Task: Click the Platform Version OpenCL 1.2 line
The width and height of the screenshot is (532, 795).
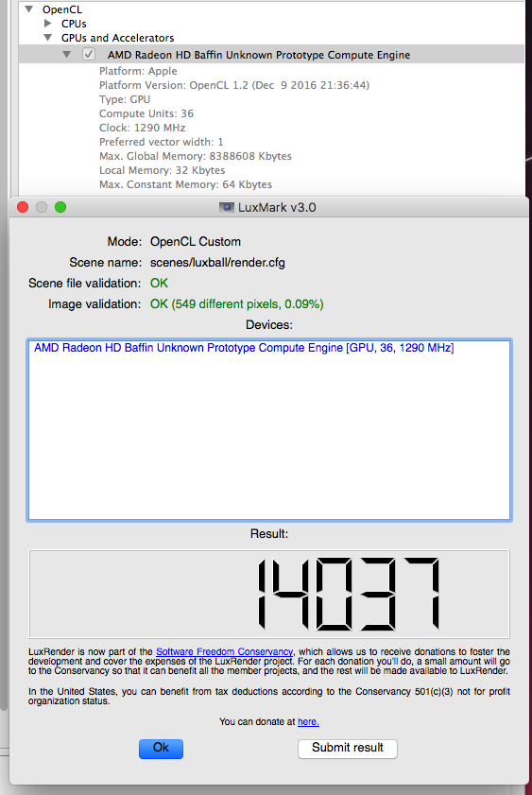Action: pos(234,85)
